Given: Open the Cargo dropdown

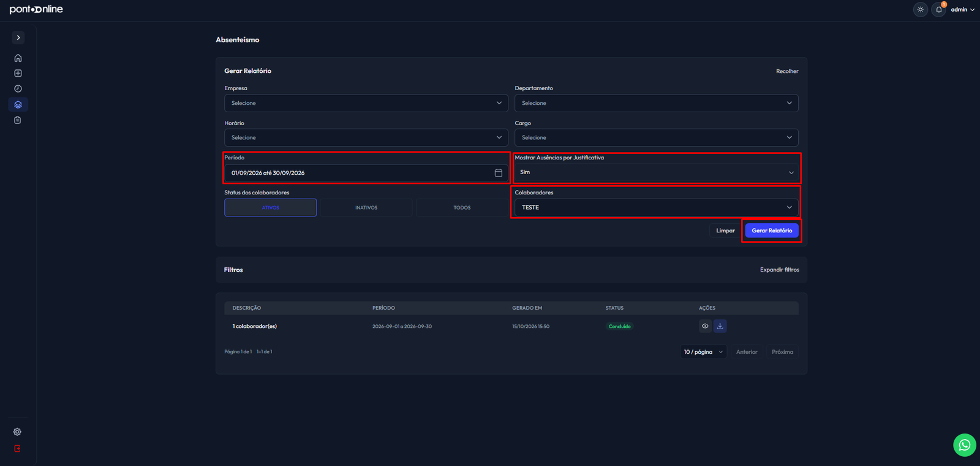Looking at the screenshot, I should click(657, 137).
